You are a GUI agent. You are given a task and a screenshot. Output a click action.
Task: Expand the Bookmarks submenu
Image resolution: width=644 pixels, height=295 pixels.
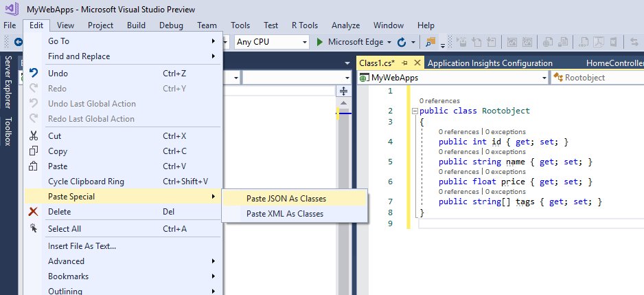pyautogui.click(x=123, y=276)
